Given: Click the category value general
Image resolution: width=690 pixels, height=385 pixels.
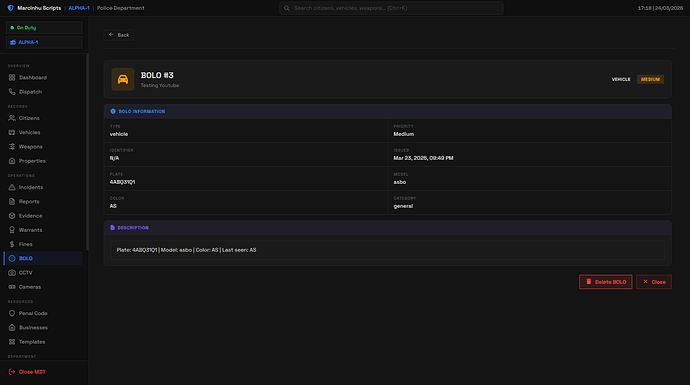Looking at the screenshot, I should (403, 206).
